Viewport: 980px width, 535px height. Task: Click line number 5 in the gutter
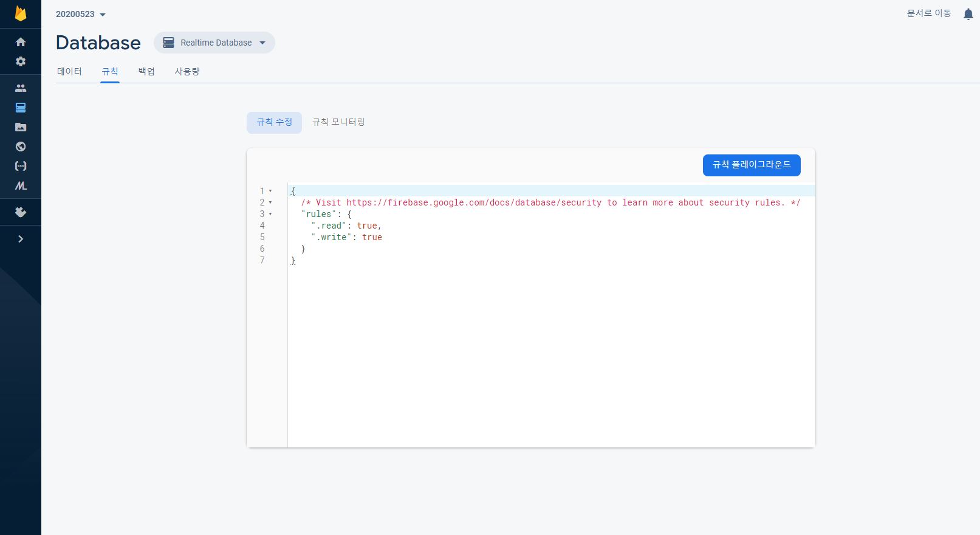click(262, 237)
